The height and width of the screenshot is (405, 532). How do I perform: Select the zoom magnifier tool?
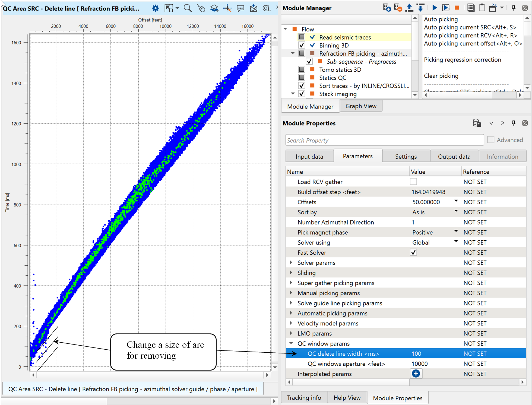pos(188,8)
